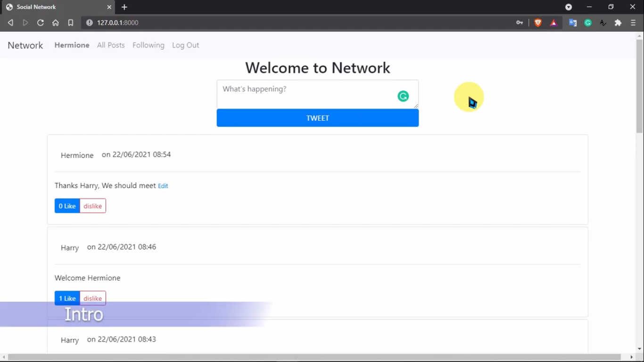Open the Grammarly extension in toolbar
This screenshot has width=644, height=362.
[x=588, y=23]
